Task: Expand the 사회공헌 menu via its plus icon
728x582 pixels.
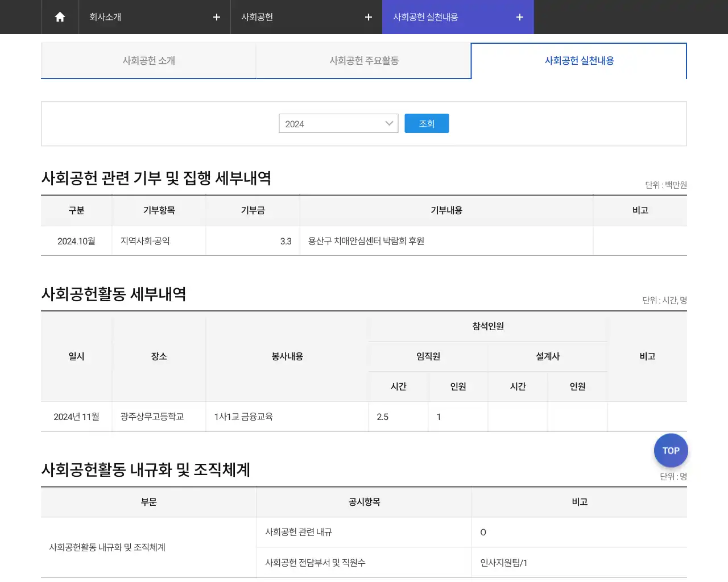Action: 368,17
